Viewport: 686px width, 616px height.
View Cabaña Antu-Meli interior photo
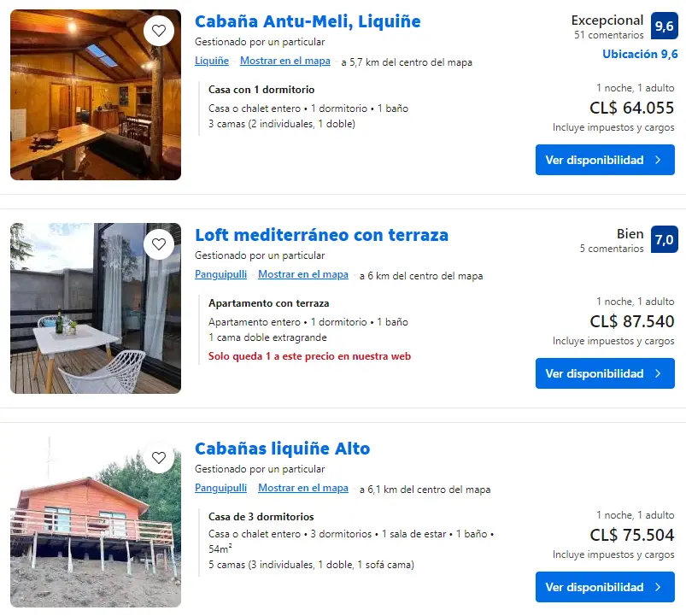point(96,95)
